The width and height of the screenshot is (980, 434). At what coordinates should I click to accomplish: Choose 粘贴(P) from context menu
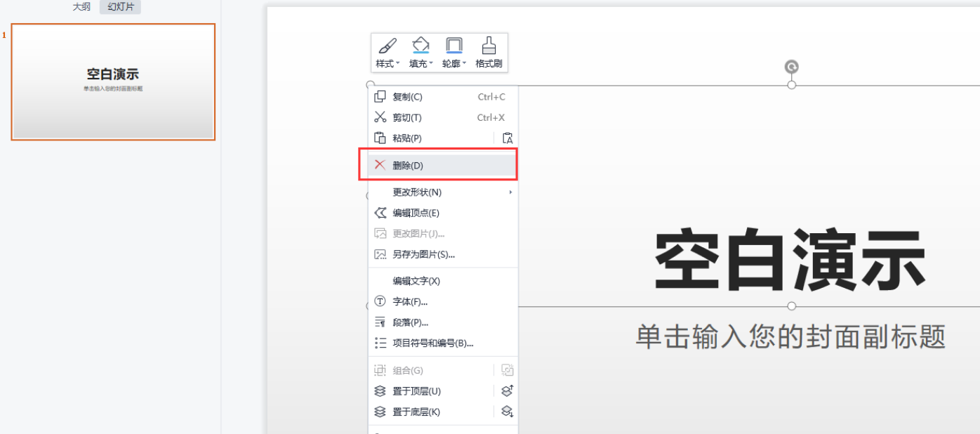pos(432,138)
